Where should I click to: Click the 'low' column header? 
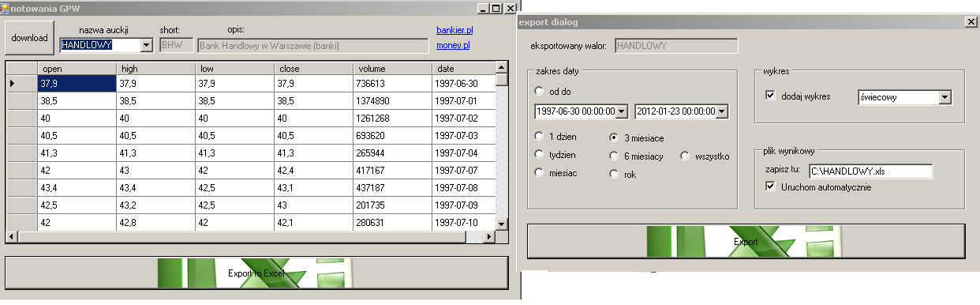[234, 69]
